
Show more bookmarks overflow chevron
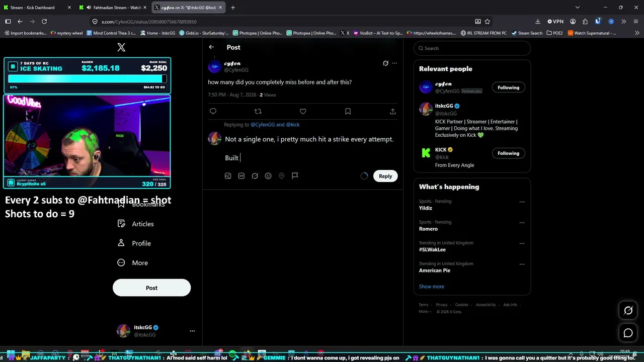pos(637,33)
